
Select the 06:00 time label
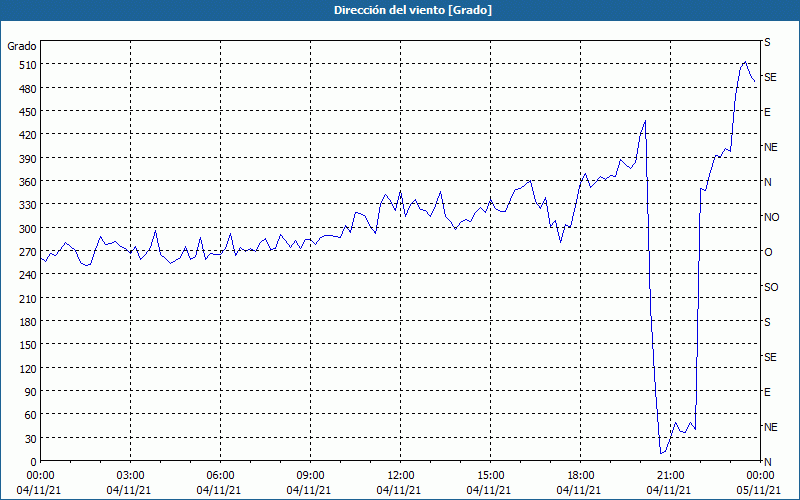coord(220,476)
